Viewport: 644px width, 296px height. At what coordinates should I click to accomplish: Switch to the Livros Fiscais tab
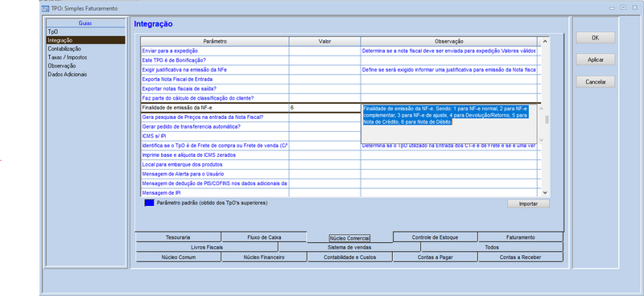tap(207, 248)
